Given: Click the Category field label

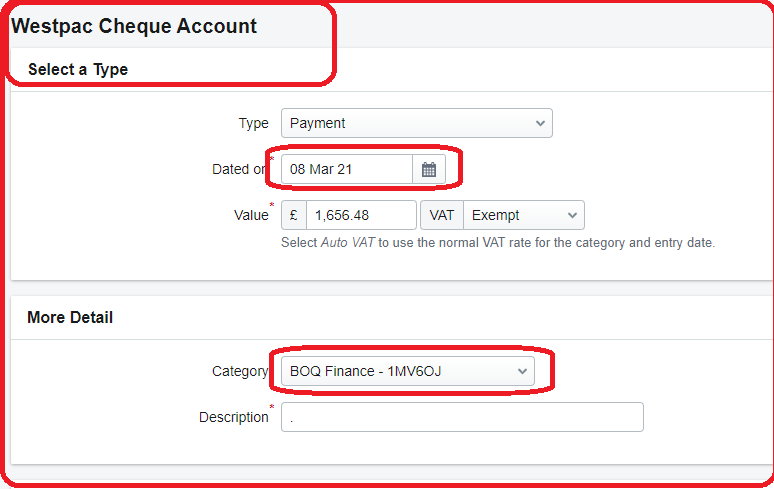Looking at the screenshot, I should coord(240,371).
